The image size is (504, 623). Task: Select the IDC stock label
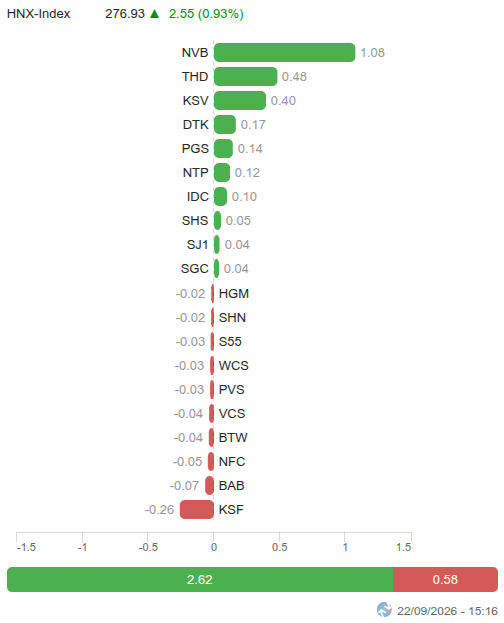(198, 197)
